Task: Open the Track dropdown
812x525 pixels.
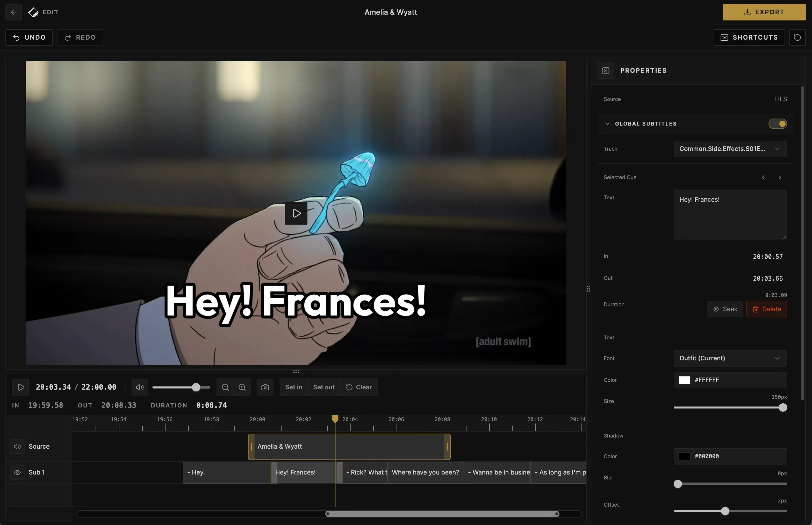Action: pos(730,149)
